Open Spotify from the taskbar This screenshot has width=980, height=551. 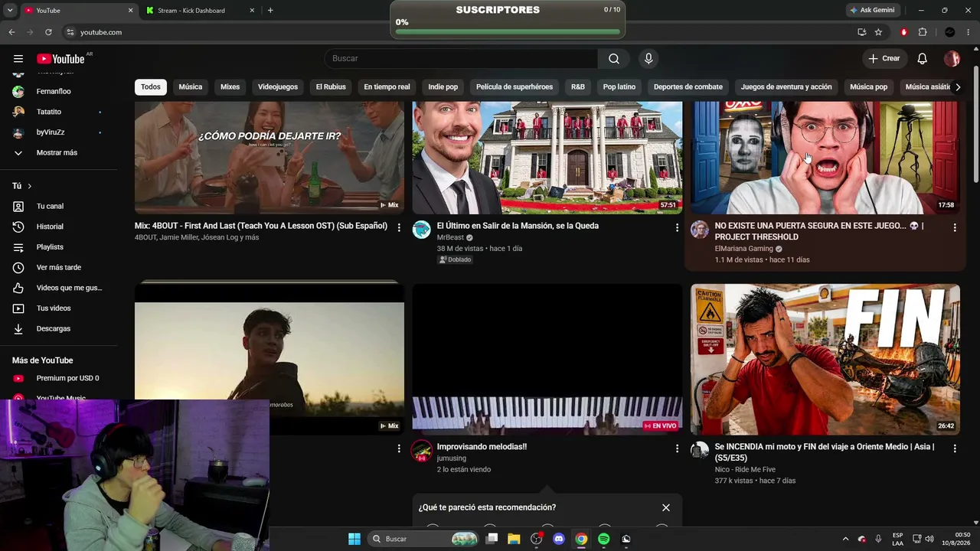[x=604, y=539]
